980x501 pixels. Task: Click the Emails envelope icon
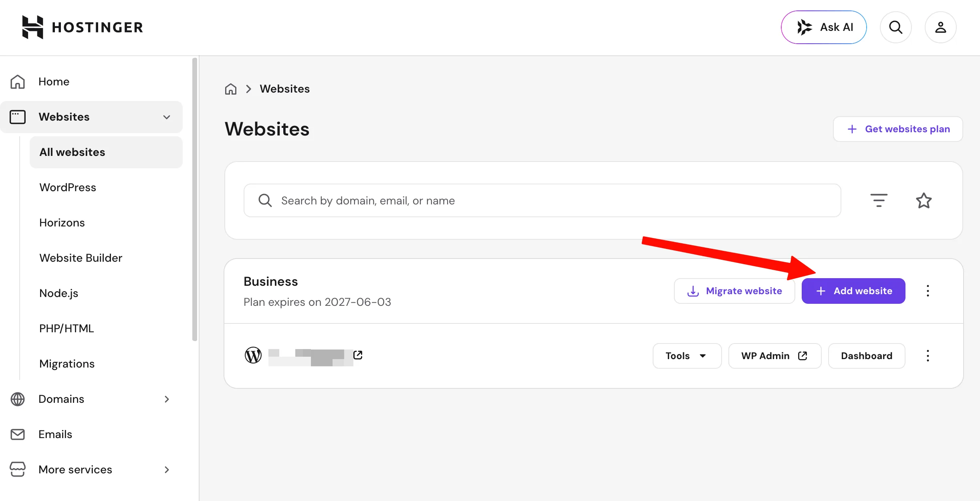[18, 434]
